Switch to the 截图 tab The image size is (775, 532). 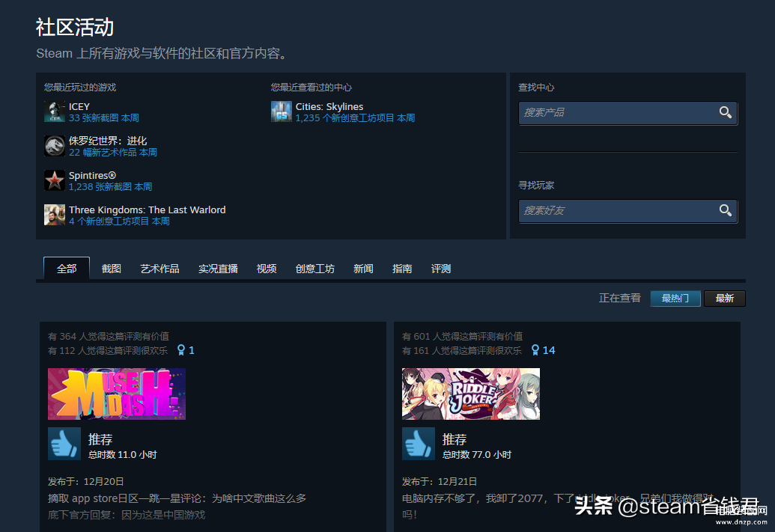pos(112,269)
